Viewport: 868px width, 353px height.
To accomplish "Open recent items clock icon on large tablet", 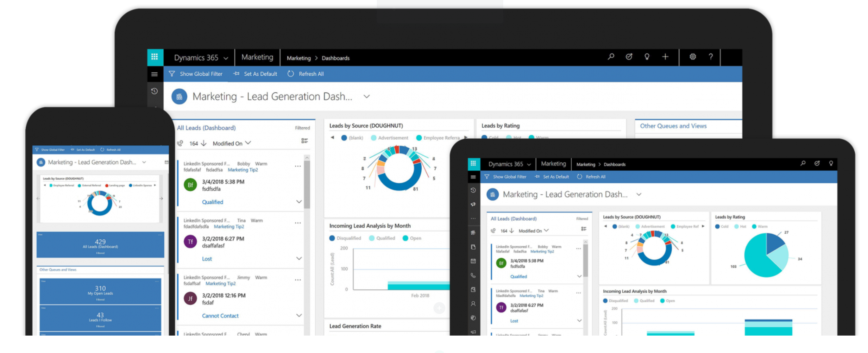I will pos(154,91).
